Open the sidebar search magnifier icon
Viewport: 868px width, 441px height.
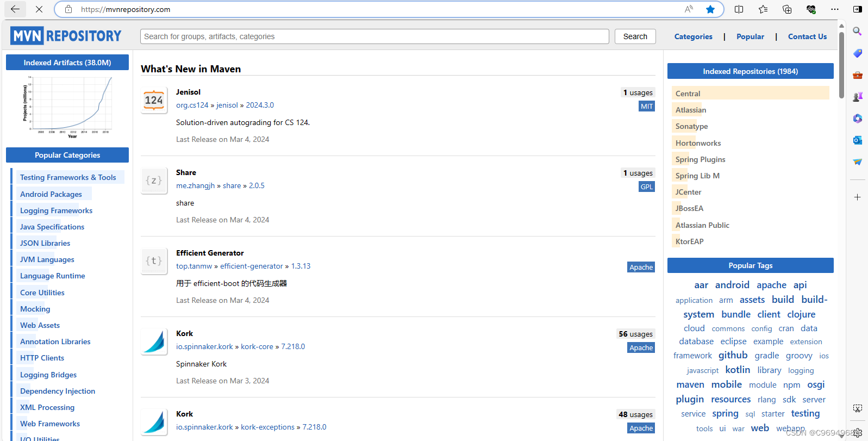tap(857, 32)
